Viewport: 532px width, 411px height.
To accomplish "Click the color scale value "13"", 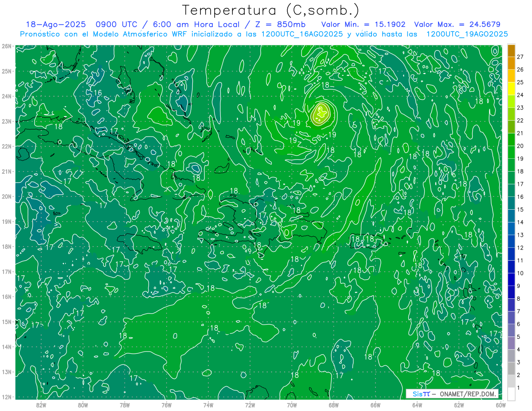I will click(520, 235).
